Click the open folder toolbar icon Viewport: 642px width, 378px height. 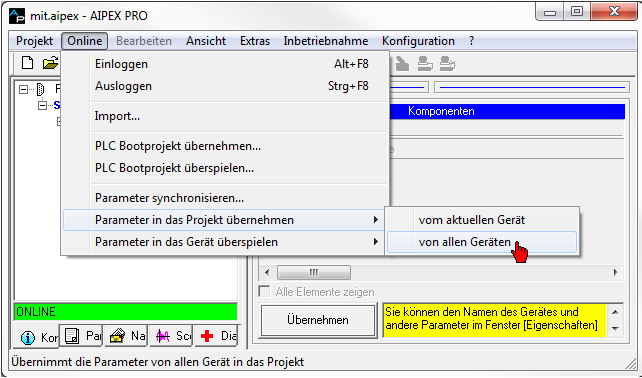[50, 63]
